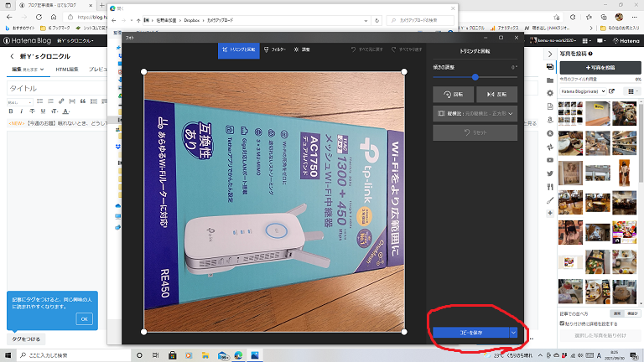Viewport: 644px width, 362px height.
Task: Open the Rakuten icon in Hatena sidebar
Action: pyautogui.click(x=550, y=133)
